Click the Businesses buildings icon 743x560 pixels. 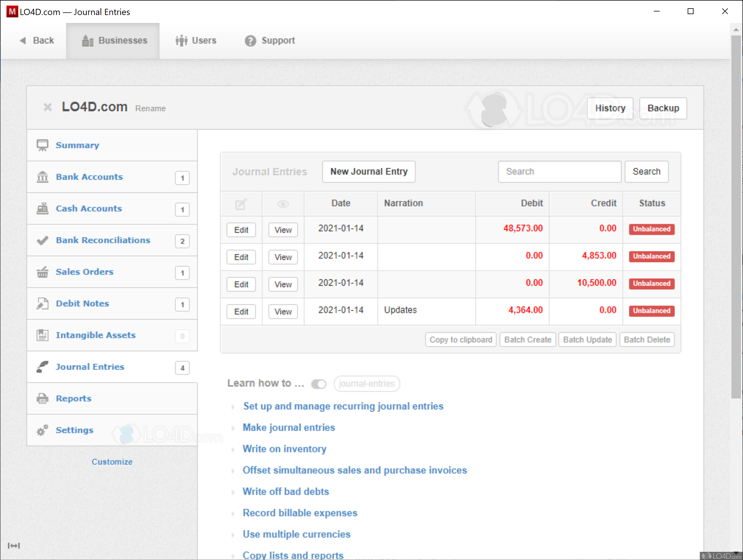click(x=88, y=41)
